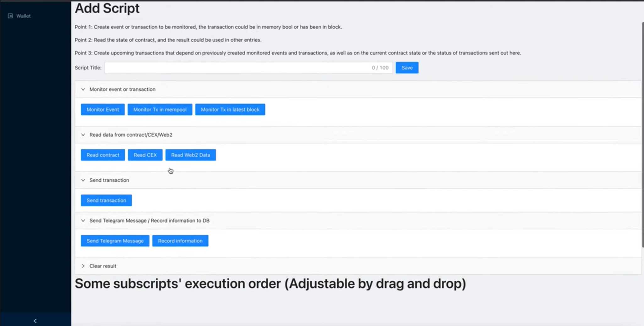Choose Monitor Tx in latest block
The image size is (644, 326).
point(230,110)
